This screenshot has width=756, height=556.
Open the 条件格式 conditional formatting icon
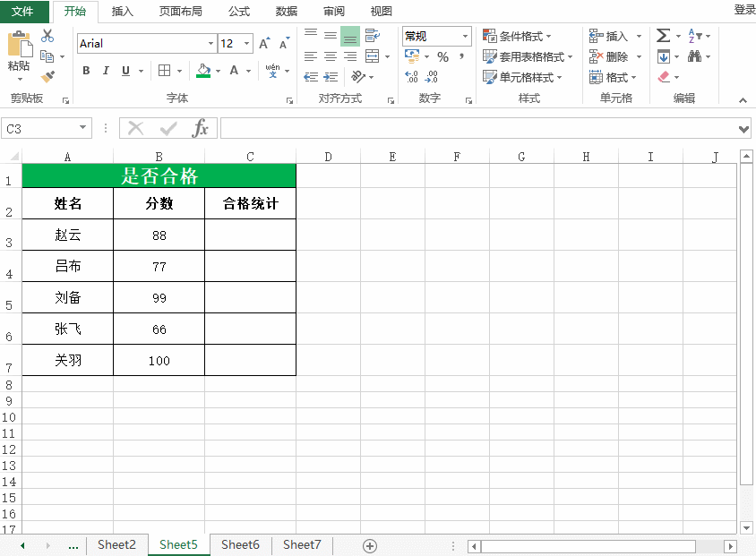click(x=511, y=36)
